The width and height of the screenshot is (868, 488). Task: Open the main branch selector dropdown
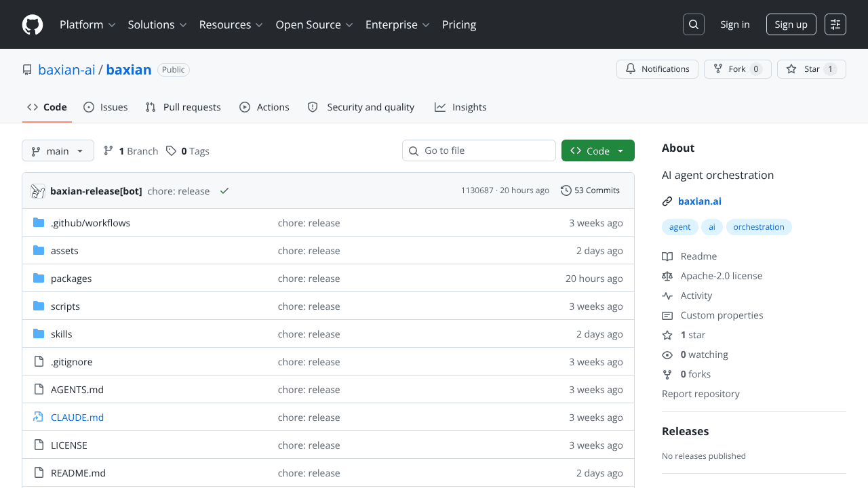58,150
